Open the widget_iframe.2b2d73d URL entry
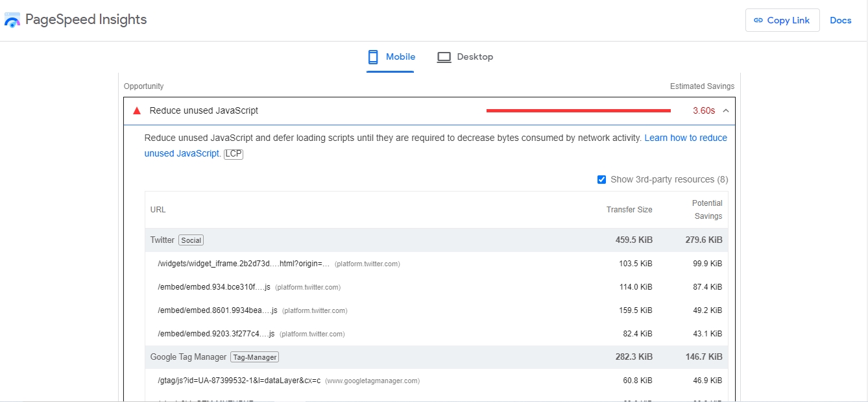The image size is (868, 402). (243, 264)
